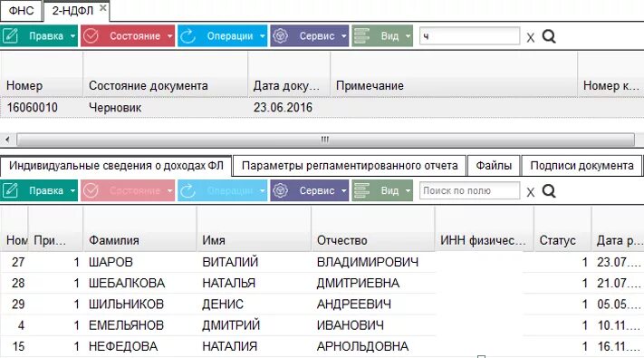Expand upper Операции dropdown arrow
Screen dimensions: 644x358
point(263,36)
